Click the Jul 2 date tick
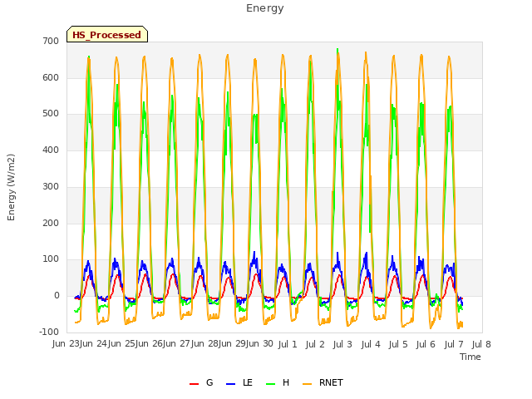532x399 pixels. pos(315,344)
